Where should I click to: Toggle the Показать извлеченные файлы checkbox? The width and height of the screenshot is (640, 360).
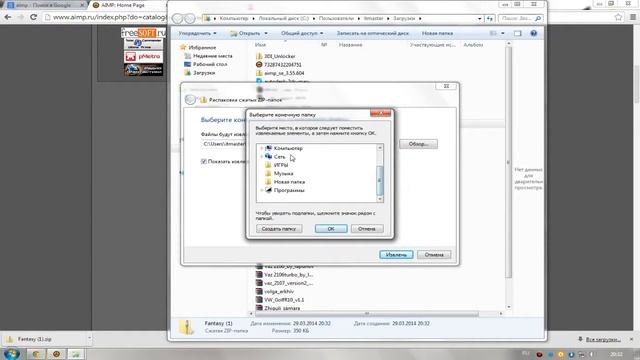pos(204,162)
